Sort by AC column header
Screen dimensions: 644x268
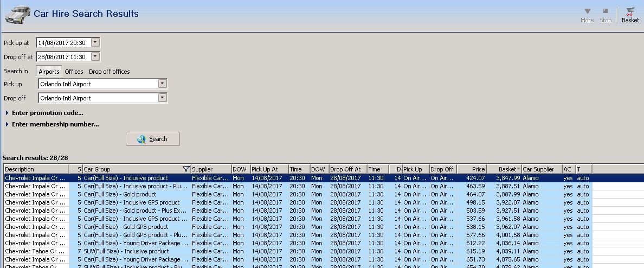pyautogui.click(x=569, y=169)
